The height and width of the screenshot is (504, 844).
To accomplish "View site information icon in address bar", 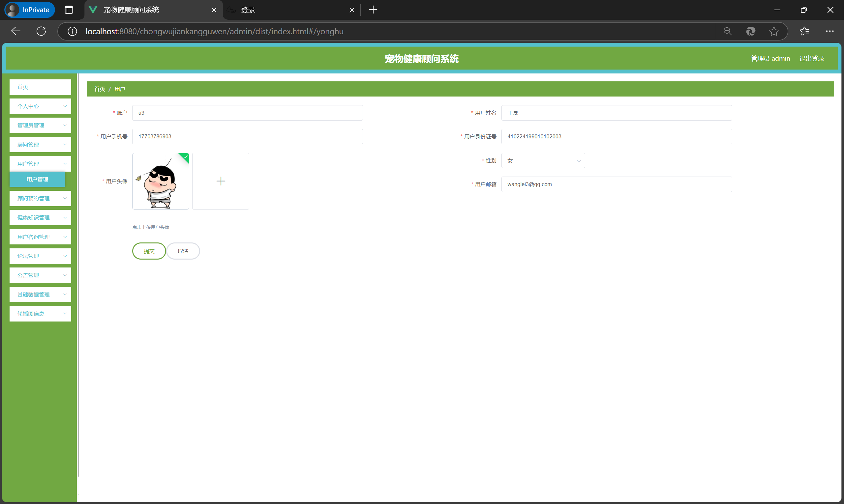I will click(x=72, y=31).
